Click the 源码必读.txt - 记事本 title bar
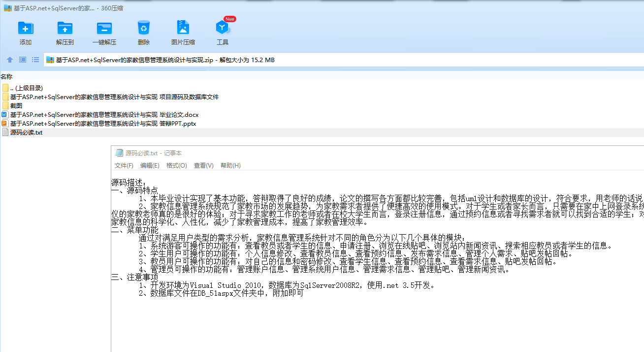This screenshot has height=352, width=644. 378,153
